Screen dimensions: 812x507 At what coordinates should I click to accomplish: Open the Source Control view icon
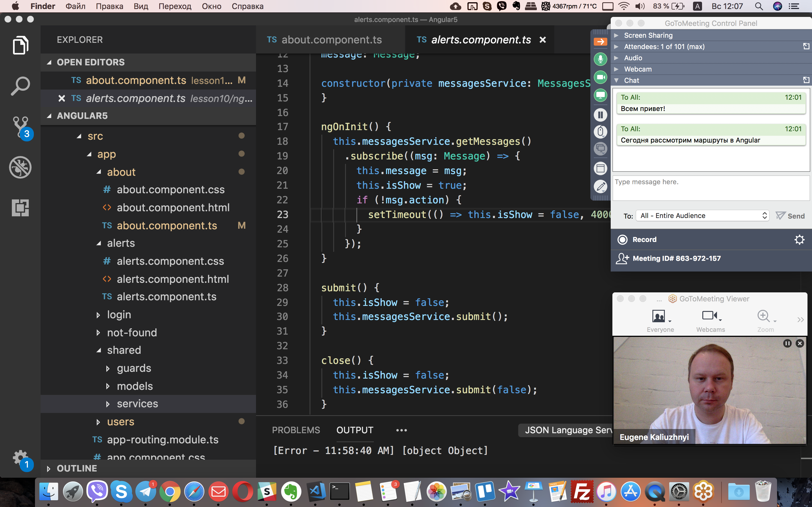[x=20, y=127]
